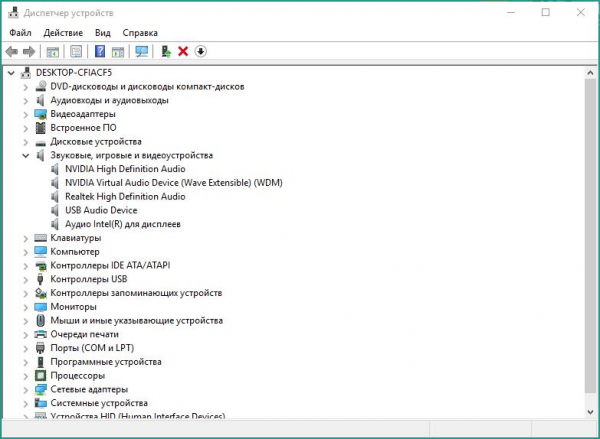Select Системные устройства label
The image size is (600, 439).
(x=99, y=403)
